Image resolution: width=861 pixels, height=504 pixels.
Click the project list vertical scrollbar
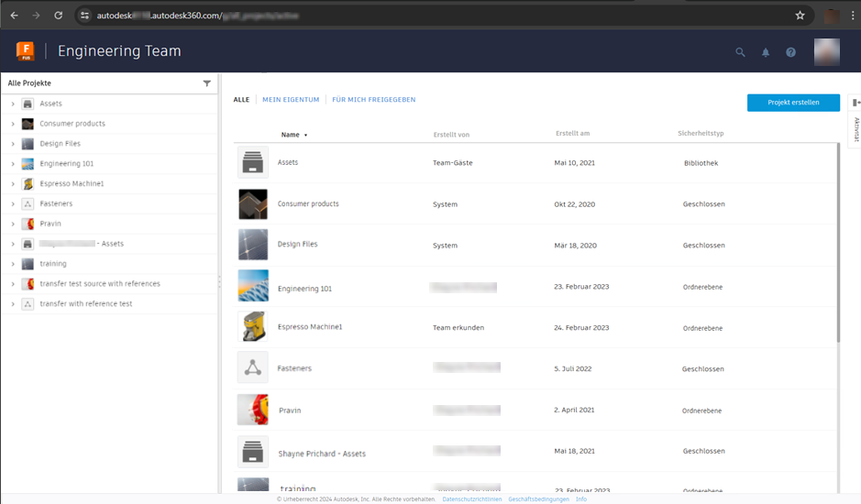(x=838, y=242)
